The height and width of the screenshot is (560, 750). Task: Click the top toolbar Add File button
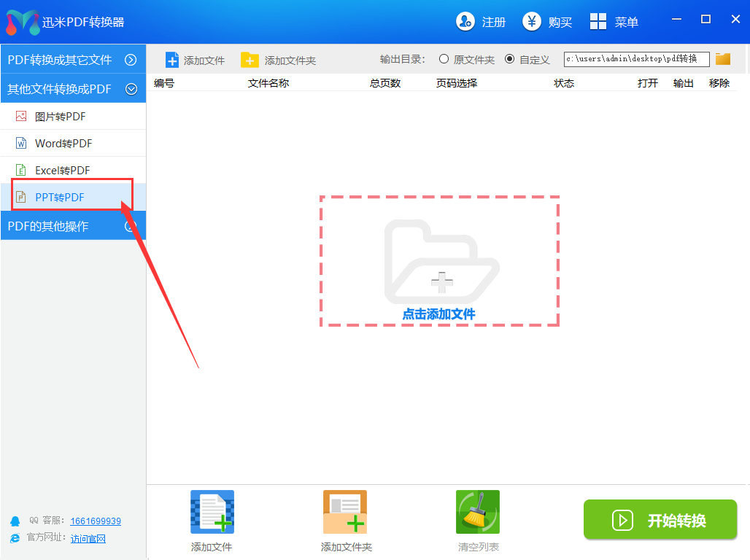(x=196, y=60)
